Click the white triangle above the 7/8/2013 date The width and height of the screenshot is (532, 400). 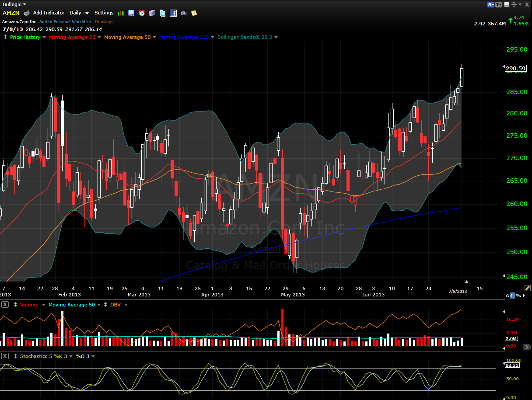(x=466, y=282)
